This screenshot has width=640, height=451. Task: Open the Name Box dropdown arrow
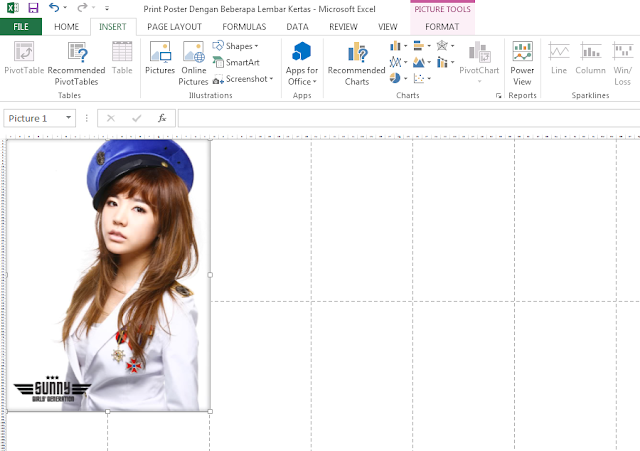click(69, 118)
